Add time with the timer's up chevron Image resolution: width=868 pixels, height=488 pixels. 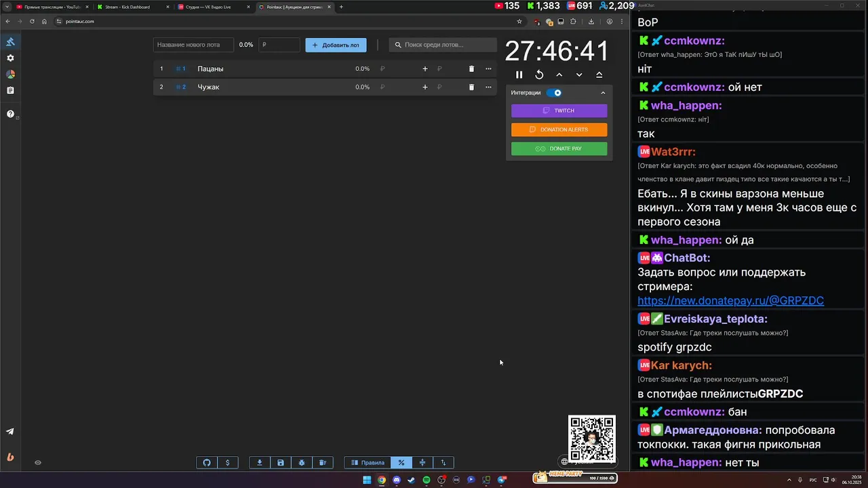[559, 75]
